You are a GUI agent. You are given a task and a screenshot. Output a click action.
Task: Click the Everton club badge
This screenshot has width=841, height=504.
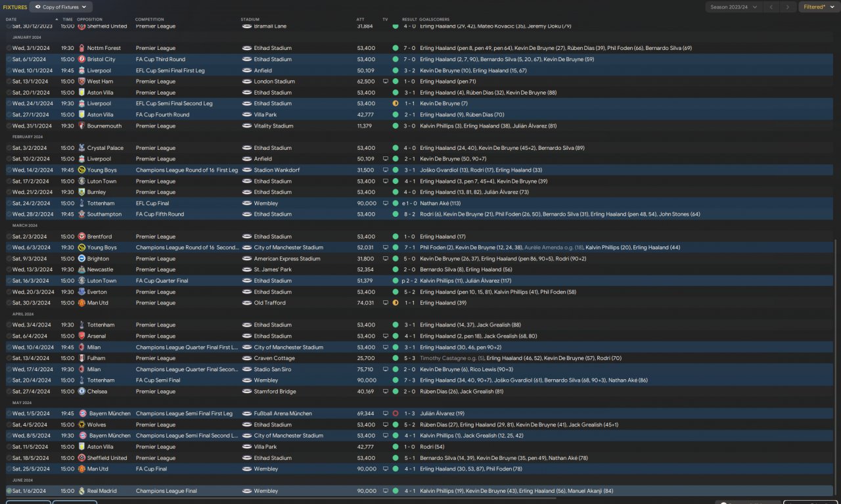(81, 292)
